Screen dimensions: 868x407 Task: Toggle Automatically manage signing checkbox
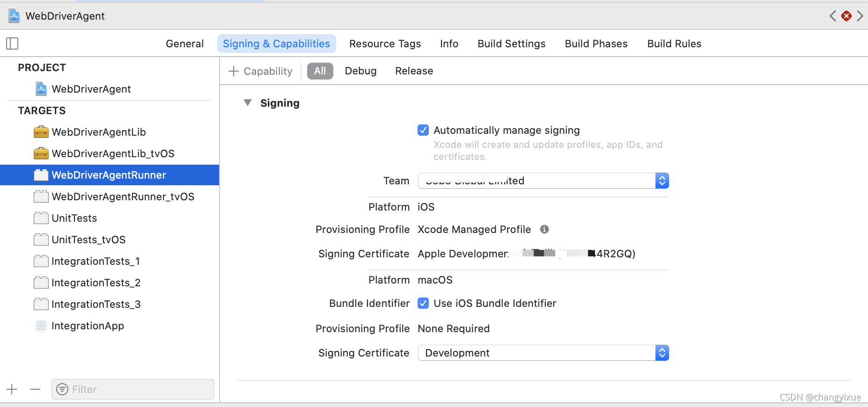(423, 130)
